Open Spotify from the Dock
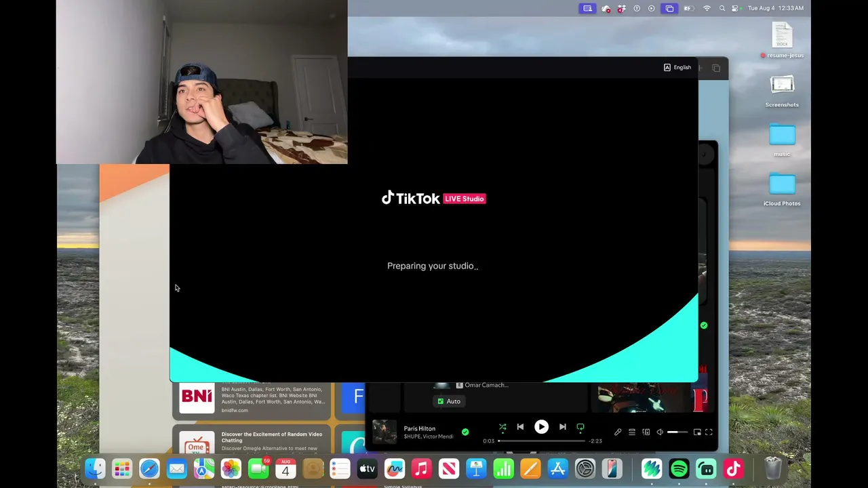 [x=679, y=468]
